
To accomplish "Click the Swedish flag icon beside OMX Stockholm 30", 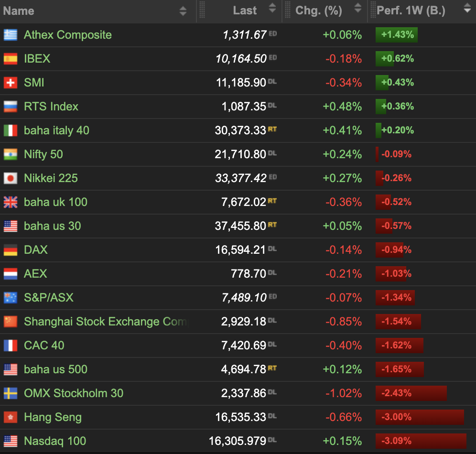I will tap(11, 393).
